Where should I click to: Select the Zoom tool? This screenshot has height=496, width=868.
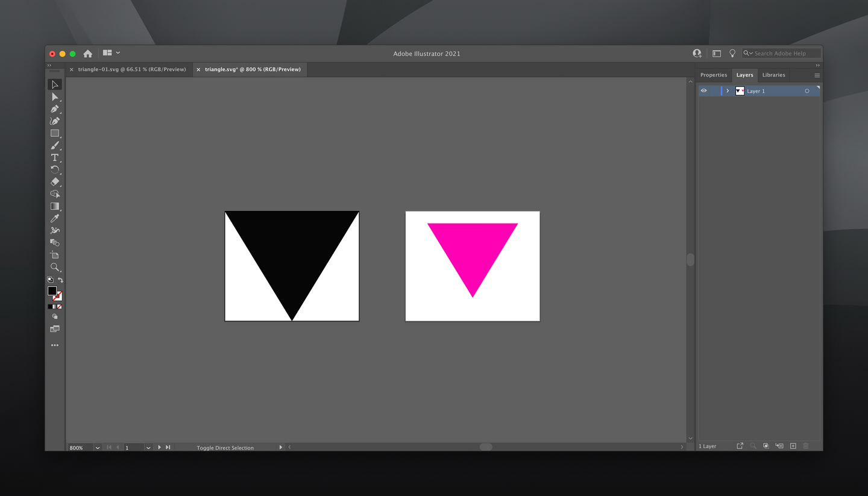[55, 267]
